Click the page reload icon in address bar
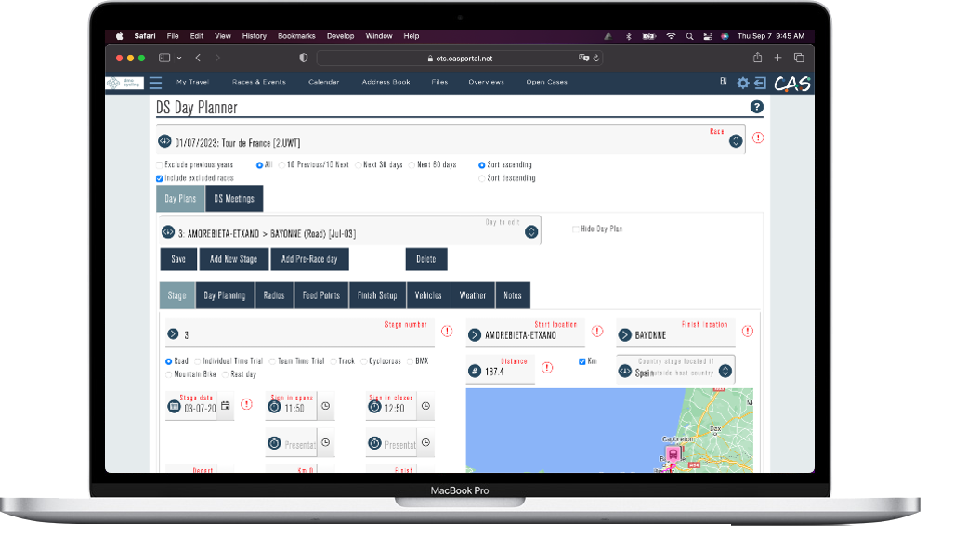 (x=596, y=59)
